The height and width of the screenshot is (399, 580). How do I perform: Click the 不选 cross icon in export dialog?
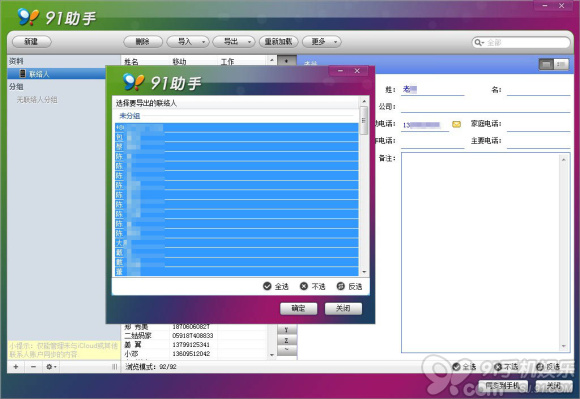coord(304,286)
